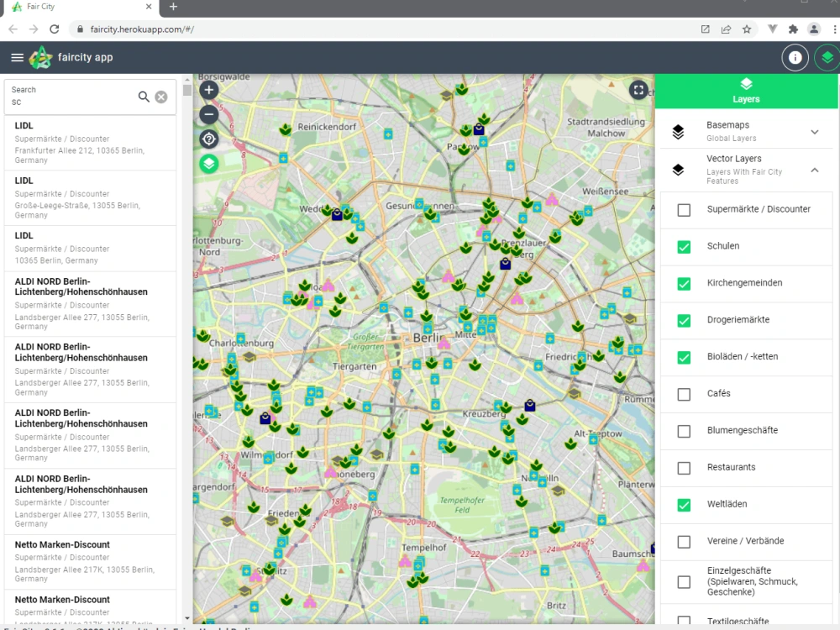Select the zoom out control on the map
Screen dimensions: 840x630
208,113
